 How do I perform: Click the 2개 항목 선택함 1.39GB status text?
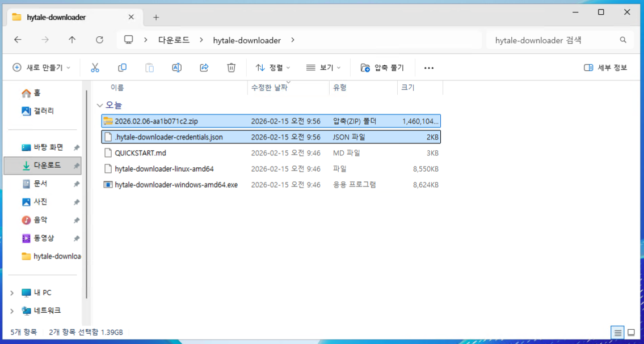(86, 332)
